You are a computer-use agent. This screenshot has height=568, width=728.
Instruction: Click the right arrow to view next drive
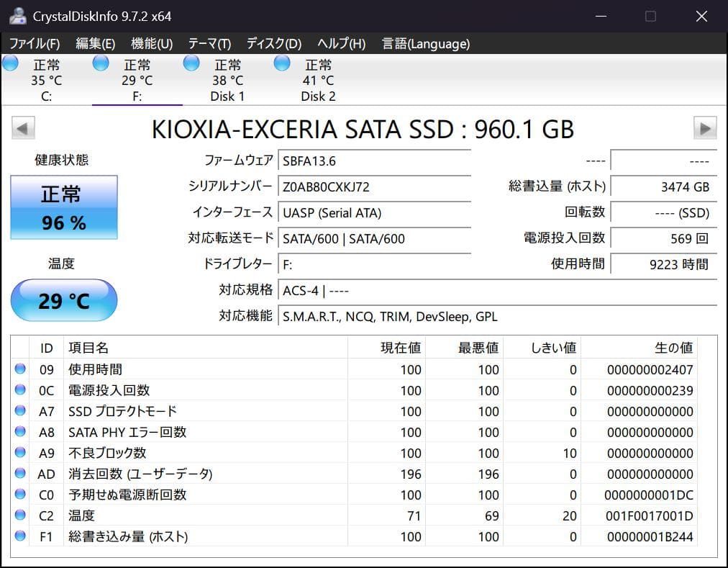point(704,127)
